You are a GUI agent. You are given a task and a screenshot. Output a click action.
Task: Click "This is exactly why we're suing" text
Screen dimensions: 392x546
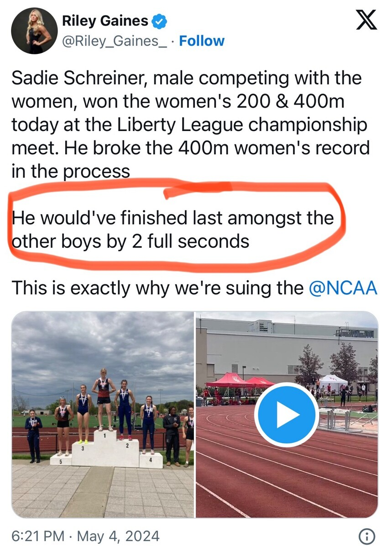tap(157, 288)
